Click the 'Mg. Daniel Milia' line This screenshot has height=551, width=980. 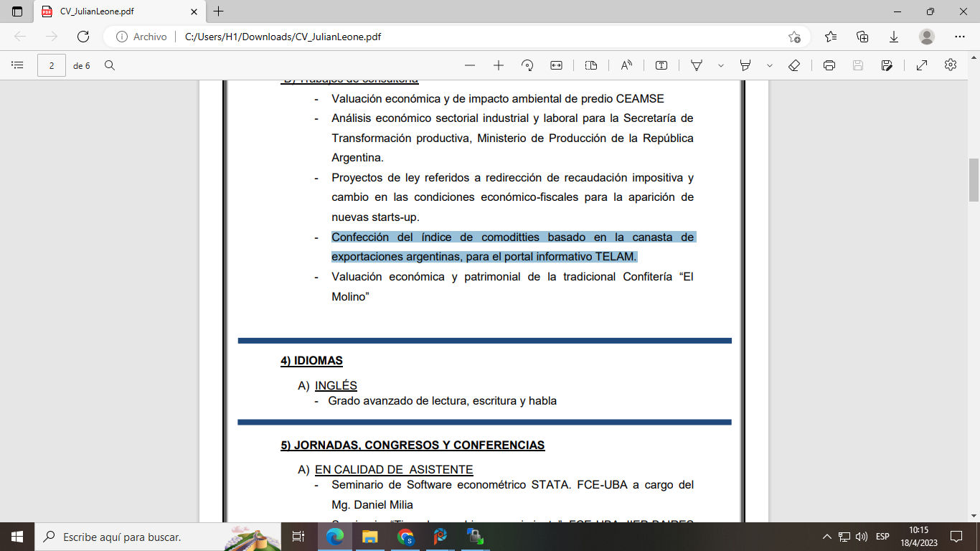pyautogui.click(x=372, y=505)
